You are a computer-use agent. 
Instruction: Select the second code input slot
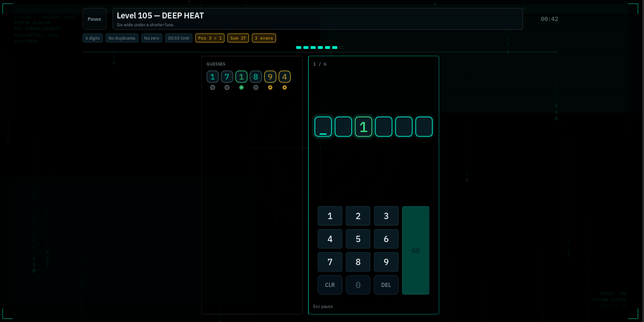pos(343,127)
